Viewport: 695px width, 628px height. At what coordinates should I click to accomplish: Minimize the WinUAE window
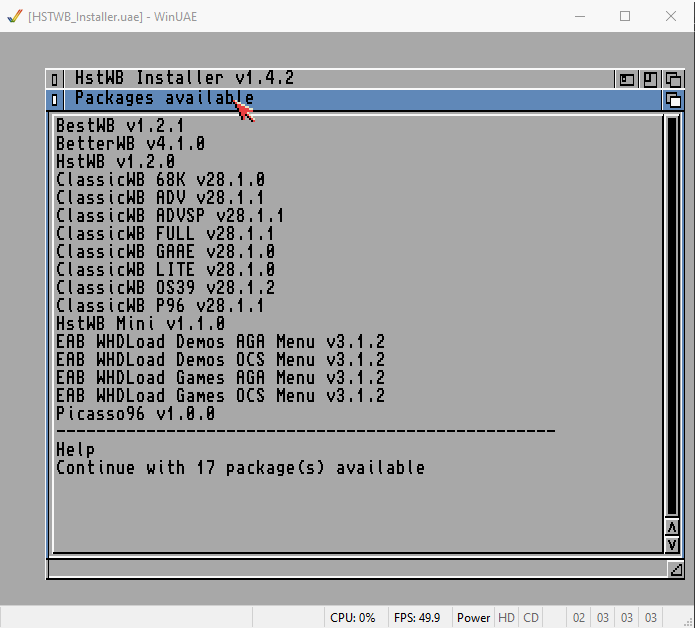[580, 16]
